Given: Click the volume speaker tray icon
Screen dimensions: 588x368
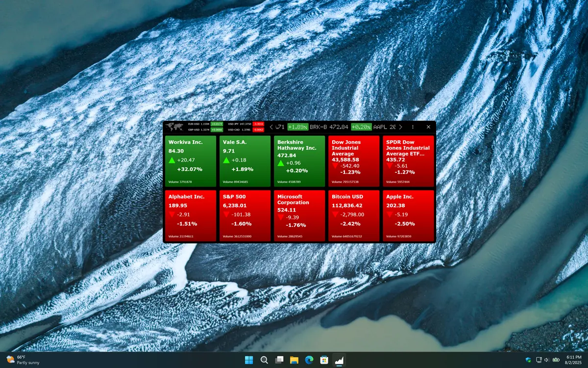Looking at the screenshot, I should pos(547,360).
